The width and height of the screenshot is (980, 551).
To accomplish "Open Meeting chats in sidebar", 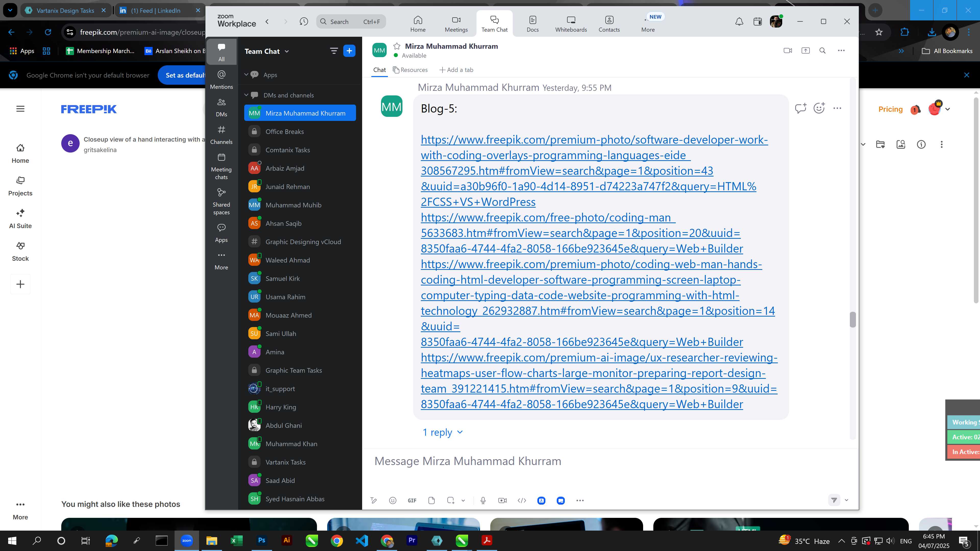I will pos(222,167).
